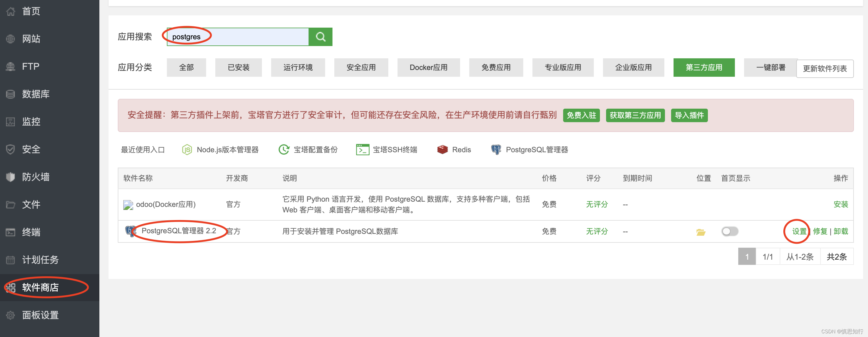Click the green search magnifier button
This screenshot has width=868, height=337.
coord(320,37)
